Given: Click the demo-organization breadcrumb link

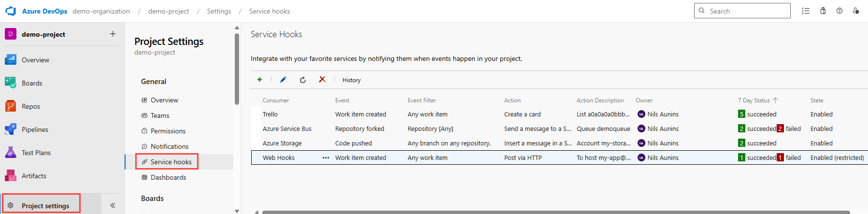Looking at the screenshot, I should [101, 11].
